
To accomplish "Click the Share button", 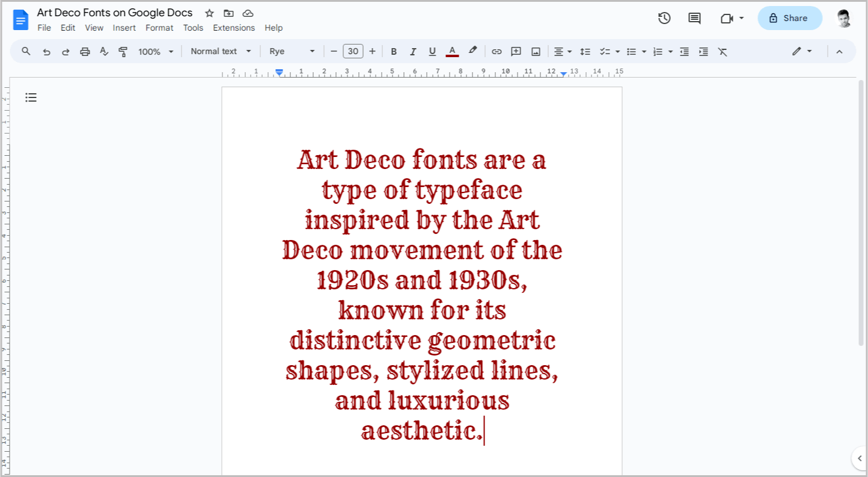I will (789, 18).
